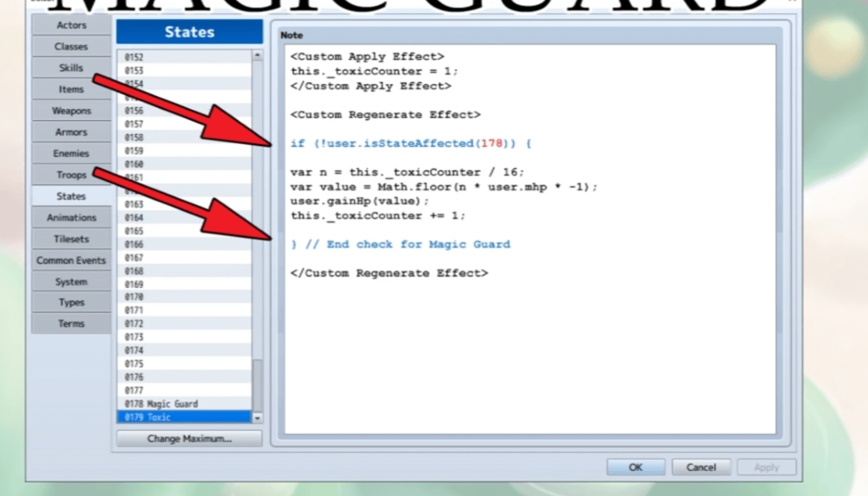Select state row 0177
The height and width of the screenshot is (496, 868).
point(185,390)
